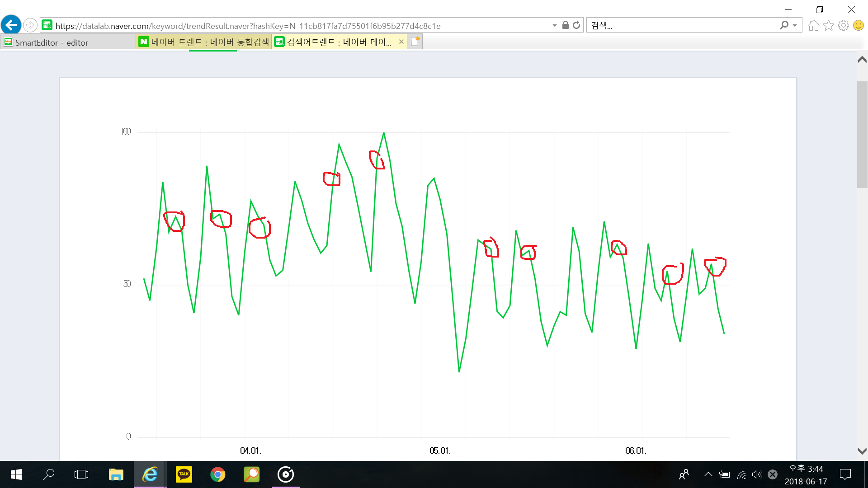Viewport: 868px width, 488px height.
Task: Open the IE settings gear icon
Action: [x=843, y=25]
